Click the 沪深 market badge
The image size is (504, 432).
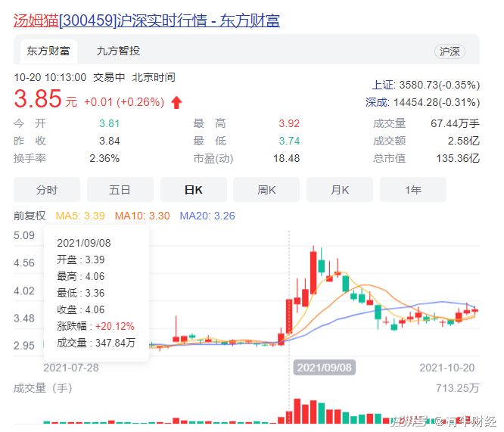tap(450, 51)
